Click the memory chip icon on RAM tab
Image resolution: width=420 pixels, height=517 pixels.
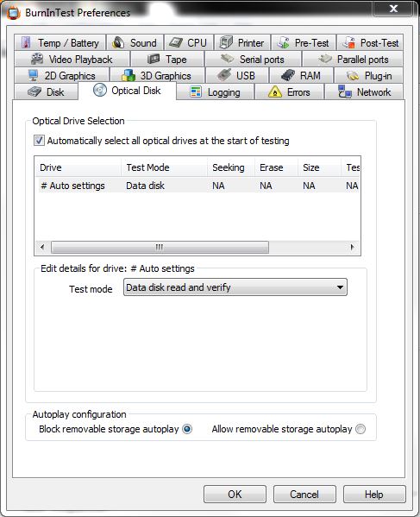click(x=287, y=75)
